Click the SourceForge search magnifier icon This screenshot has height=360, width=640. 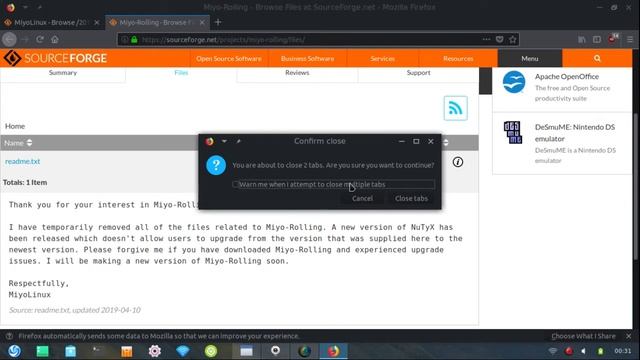[597, 58]
